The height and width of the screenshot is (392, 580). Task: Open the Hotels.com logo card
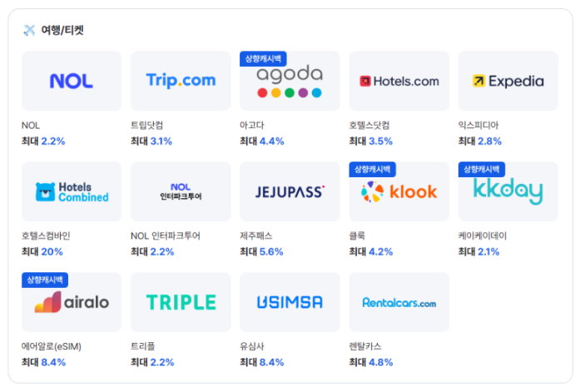399,81
